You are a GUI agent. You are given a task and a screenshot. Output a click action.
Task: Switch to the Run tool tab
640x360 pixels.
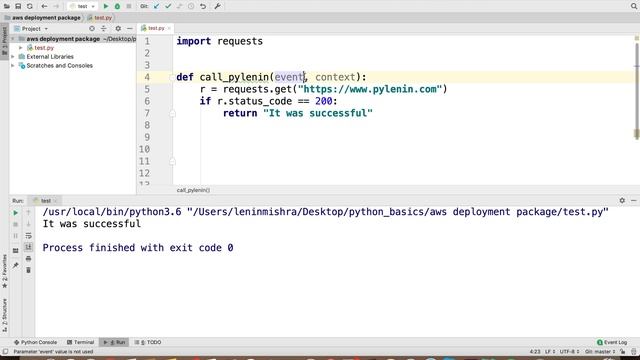click(x=114, y=342)
